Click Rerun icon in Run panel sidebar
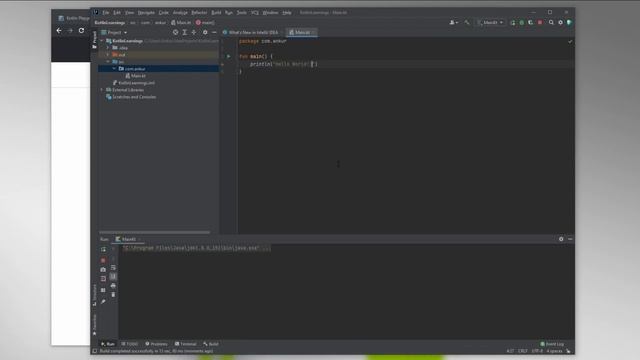 point(103,249)
